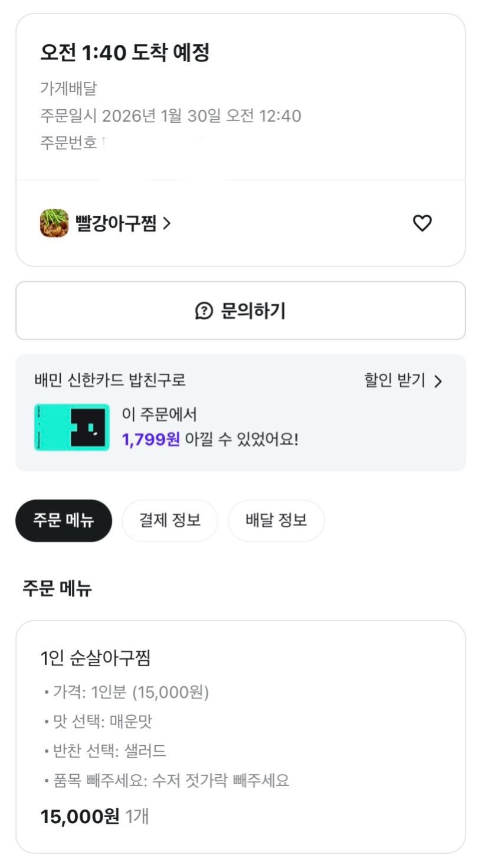Tap the 주문번호 order number line
The image size is (485, 868).
coord(71,143)
